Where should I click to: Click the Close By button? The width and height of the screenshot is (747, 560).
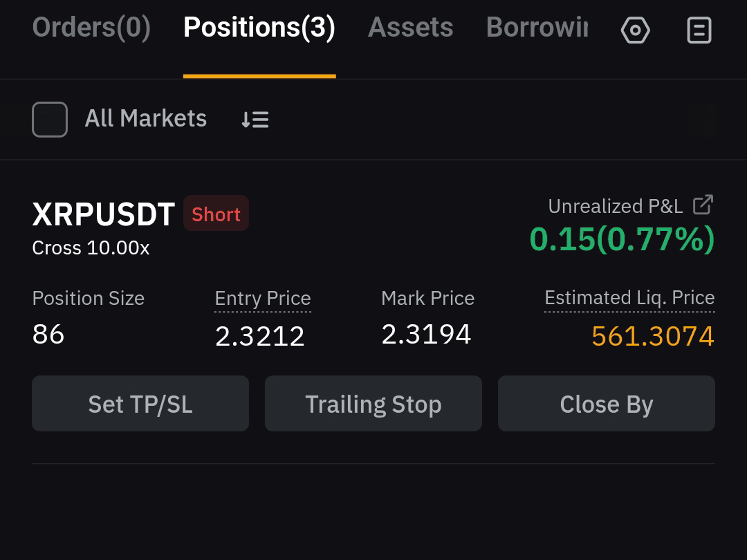tap(607, 403)
